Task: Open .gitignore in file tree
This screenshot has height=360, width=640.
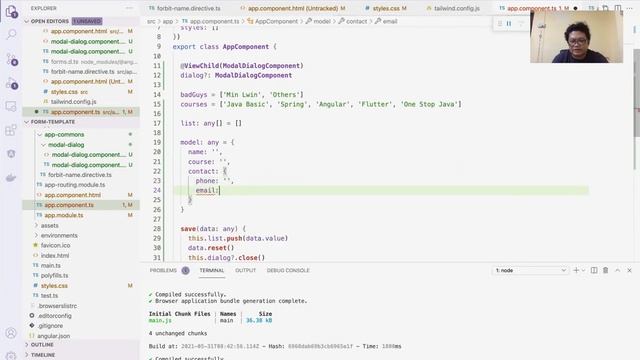Action: (50, 326)
